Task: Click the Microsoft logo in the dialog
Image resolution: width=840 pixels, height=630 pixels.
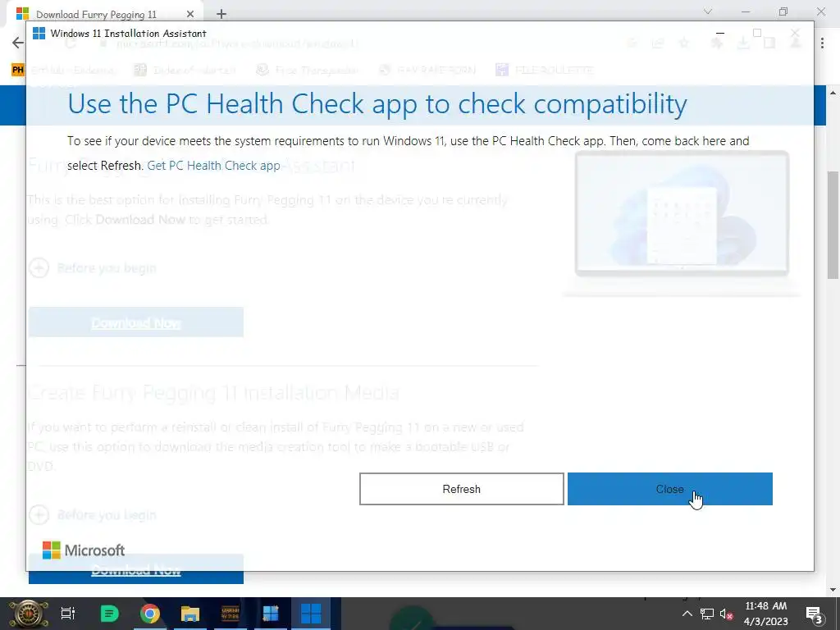Action: click(x=84, y=550)
